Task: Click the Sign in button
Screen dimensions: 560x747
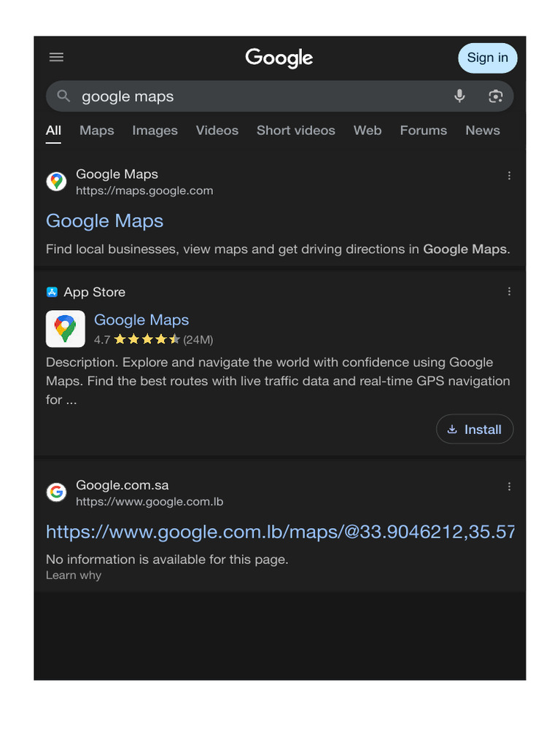Action: click(x=488, y=58)
